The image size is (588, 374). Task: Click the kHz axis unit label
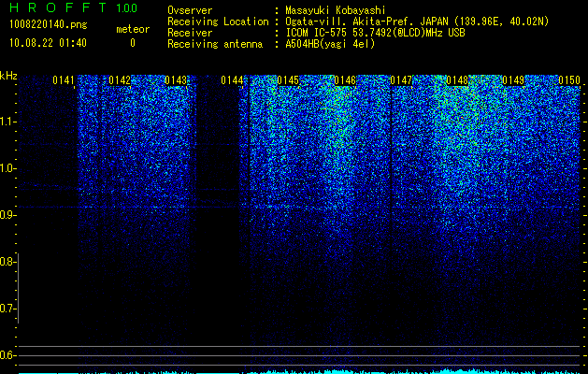(x=8, y=76)
